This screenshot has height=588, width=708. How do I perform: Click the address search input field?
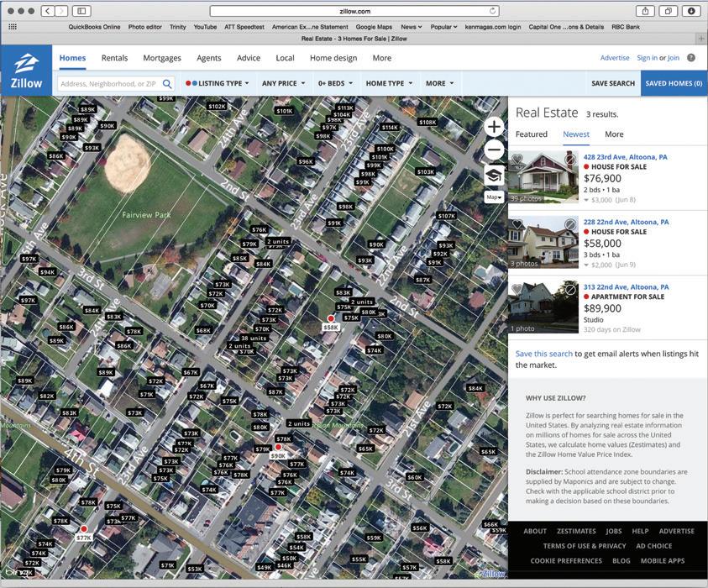(x=108, y=83)
